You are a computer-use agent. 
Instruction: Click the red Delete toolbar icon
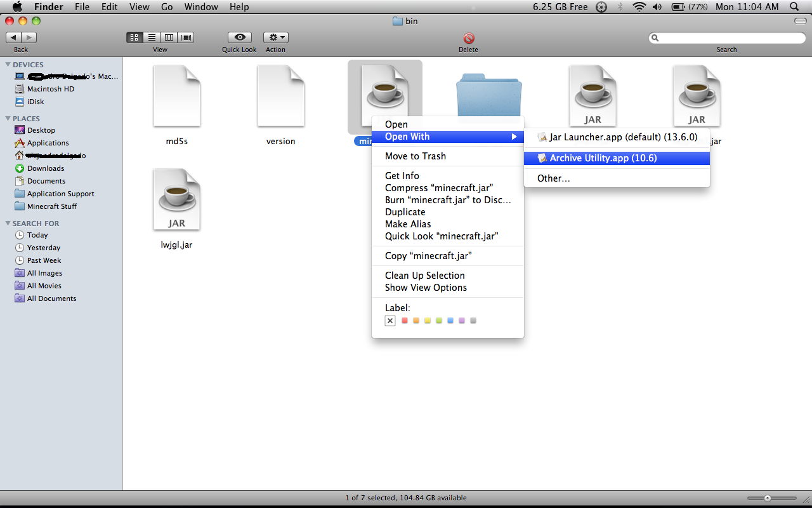click(469, 38)
